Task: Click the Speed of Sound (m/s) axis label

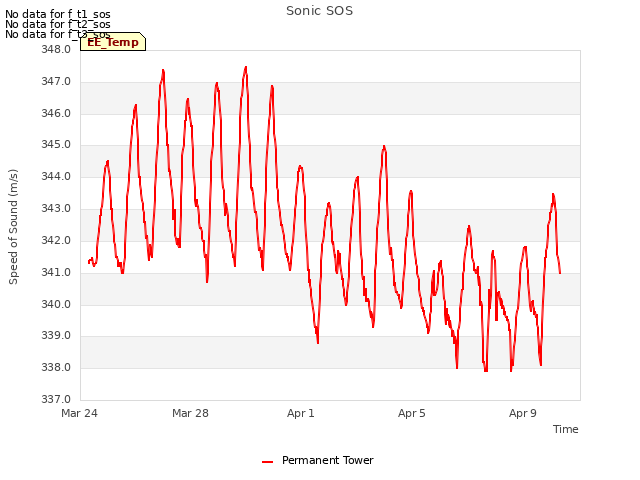Action: [13, 227]
